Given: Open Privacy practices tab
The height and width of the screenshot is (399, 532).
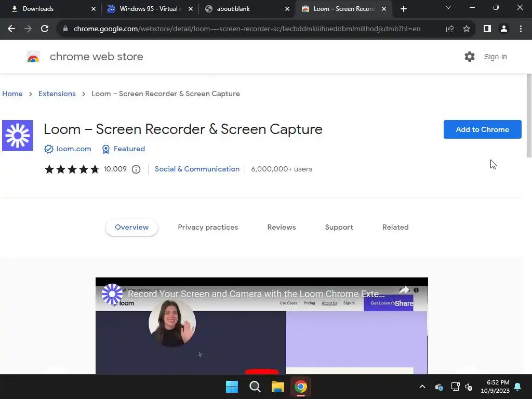Looking at the screenshot, I should 208,228.
